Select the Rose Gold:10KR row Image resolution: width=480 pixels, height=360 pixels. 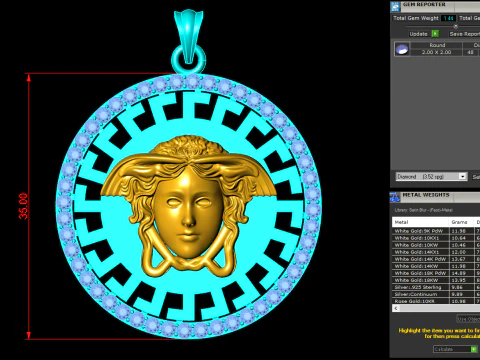(436, 301)
